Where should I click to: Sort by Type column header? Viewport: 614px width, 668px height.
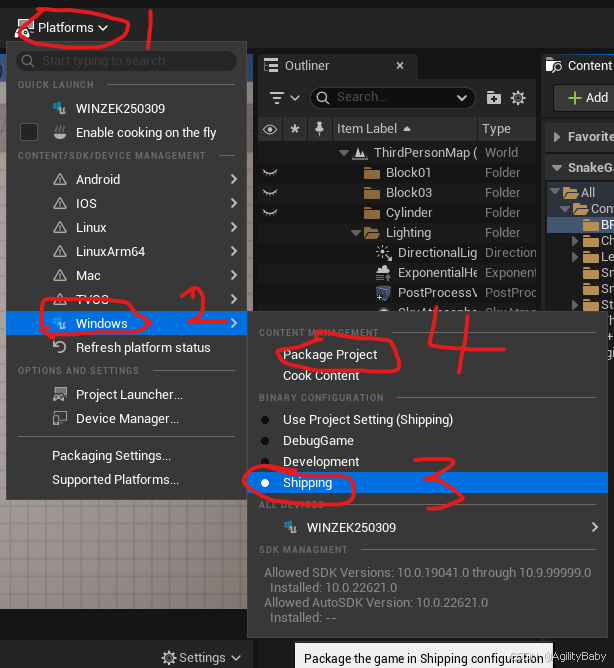click(507, 129)
